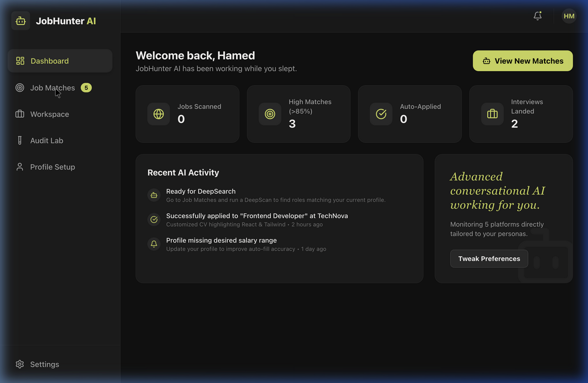This screenshot has height=383, width=588.
Task: Navigate to Job Matches from the sidebar
Action: [52, 87]
